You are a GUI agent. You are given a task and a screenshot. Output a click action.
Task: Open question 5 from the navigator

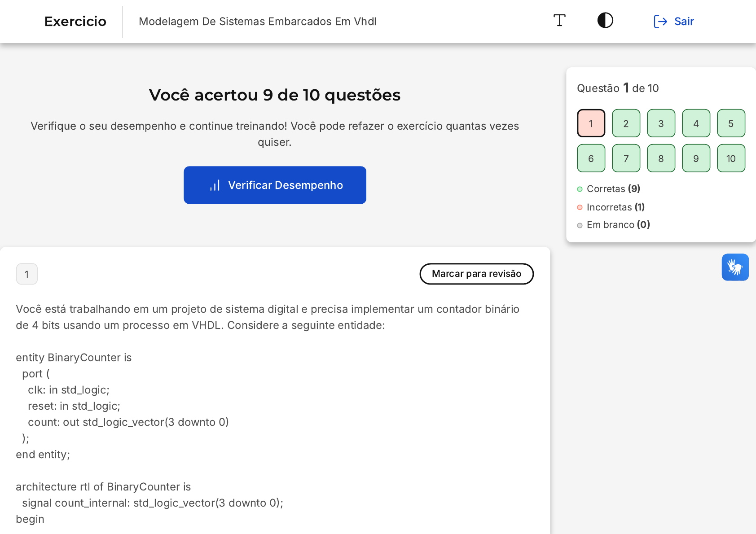[731, 123]
